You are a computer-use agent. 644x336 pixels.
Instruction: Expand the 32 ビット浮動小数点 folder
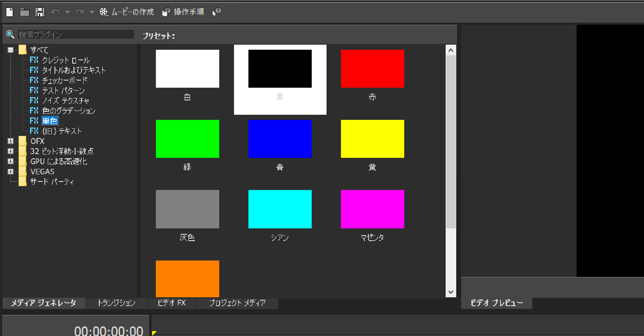(x=11, y=151)
